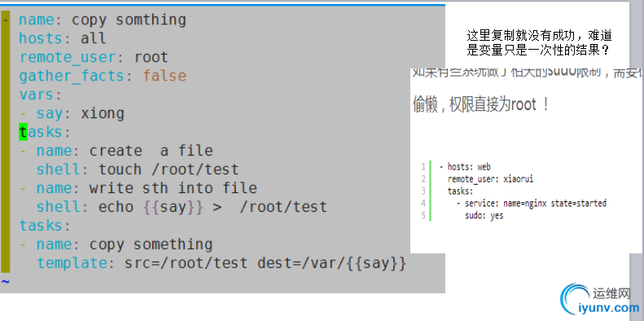644x321 pixels.
Task: Click the green cursor on tasks
Action: (x=23, y=132)
